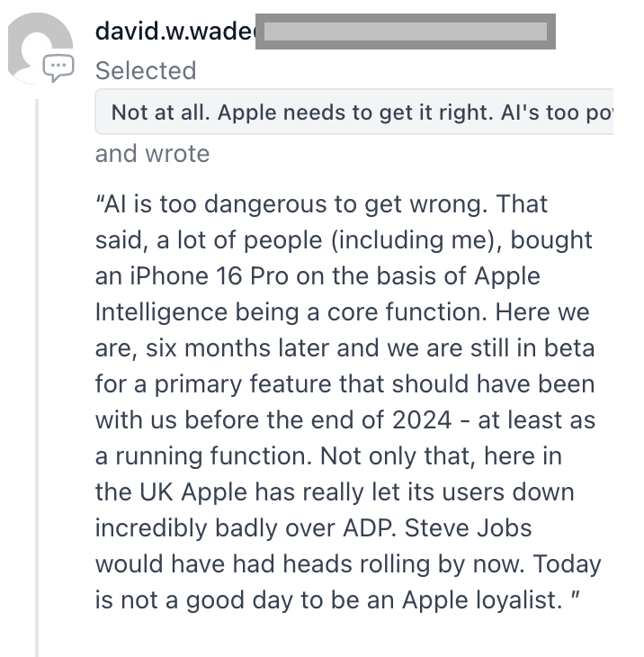Click the vertical thread line beside the comment

(37, 377)
